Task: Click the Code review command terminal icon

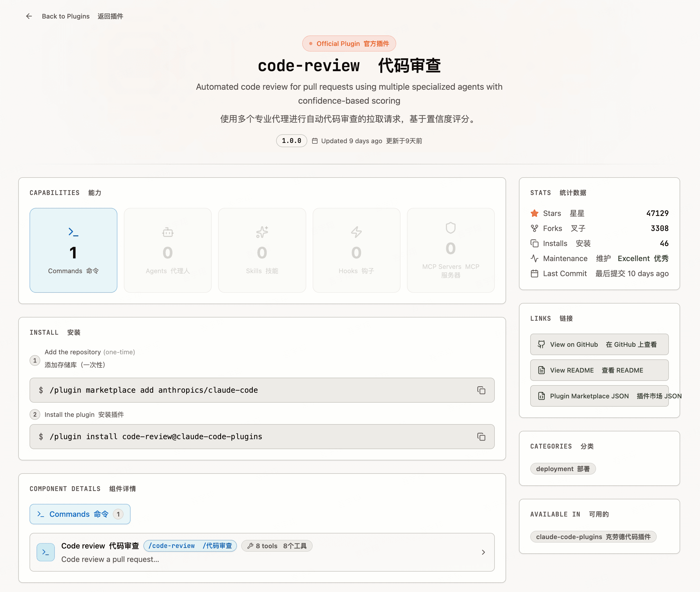Action: pyautogui.click(x=46, y=552)
